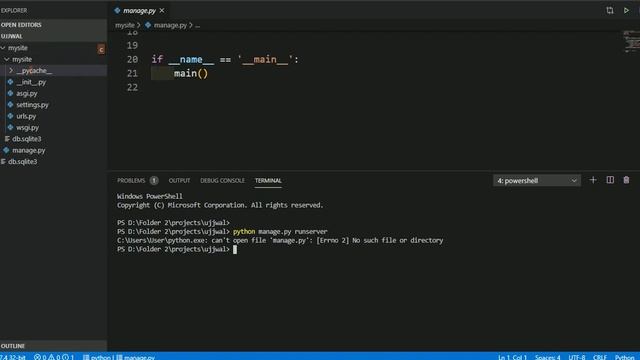Viewport: 640px width, 360px height.
Task: Open the powershell terminal selector dropdown
Action: click(537, 180)
